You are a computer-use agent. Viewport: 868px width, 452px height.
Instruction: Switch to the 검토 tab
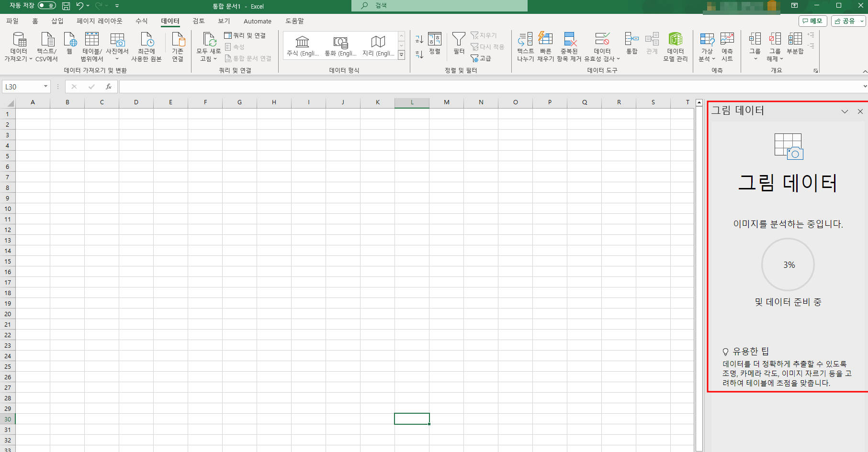(x=199, y=21)
